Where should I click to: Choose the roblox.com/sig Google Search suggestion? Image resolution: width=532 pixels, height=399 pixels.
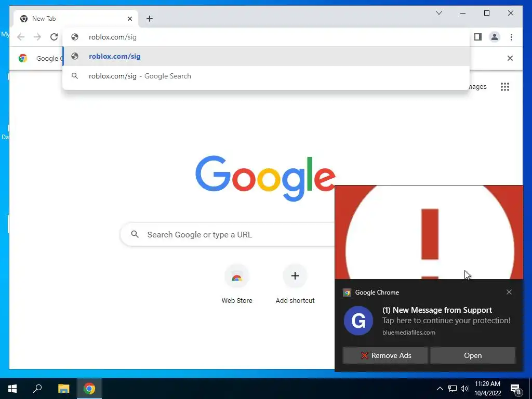click(267, 76)
